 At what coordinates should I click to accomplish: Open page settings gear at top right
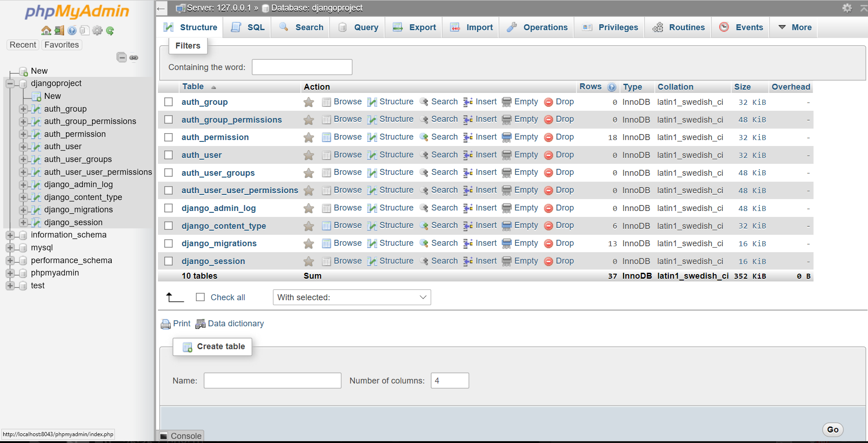point(847,8)
